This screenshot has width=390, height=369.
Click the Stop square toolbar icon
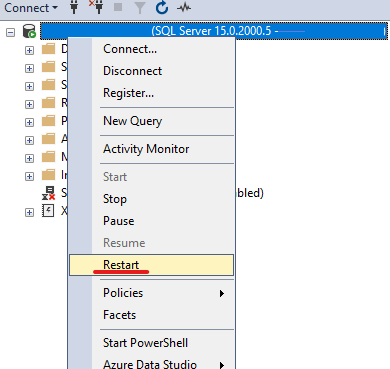(x=118, y=7)
